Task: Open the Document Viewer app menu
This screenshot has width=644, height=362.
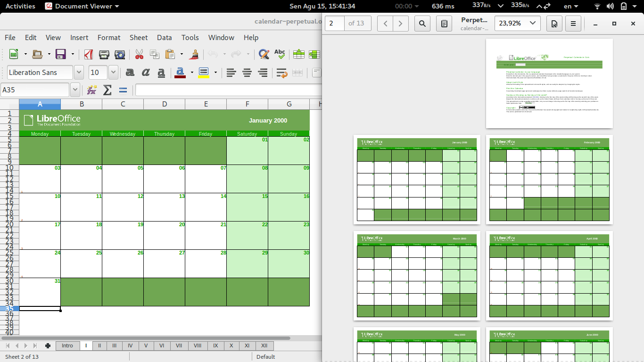Action: [x=82, y=6]
